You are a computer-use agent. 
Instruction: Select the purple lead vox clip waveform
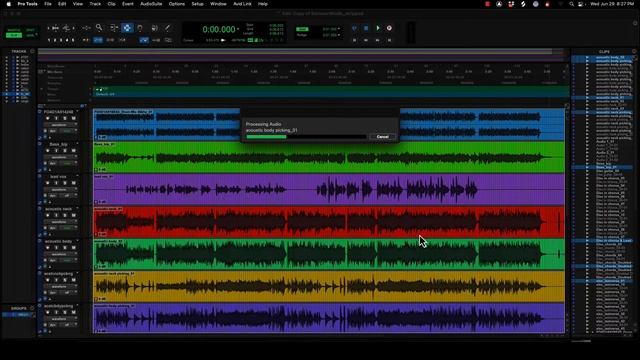[x=329, y=189]
